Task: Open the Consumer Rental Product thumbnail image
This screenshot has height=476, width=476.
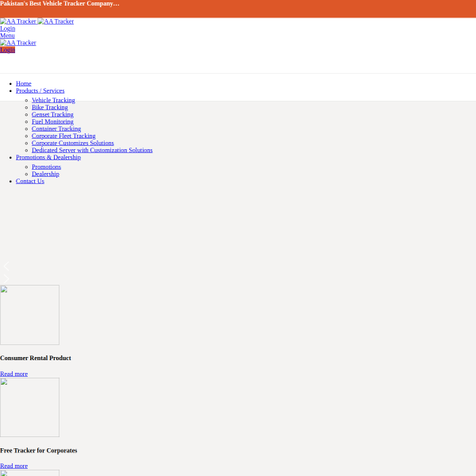Action: (x=30, y=315)
